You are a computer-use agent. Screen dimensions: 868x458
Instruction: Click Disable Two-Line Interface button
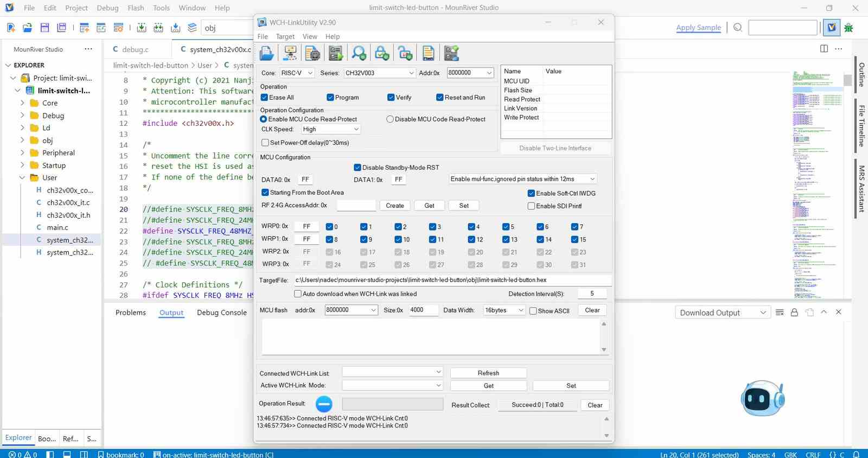click(555, 148)
